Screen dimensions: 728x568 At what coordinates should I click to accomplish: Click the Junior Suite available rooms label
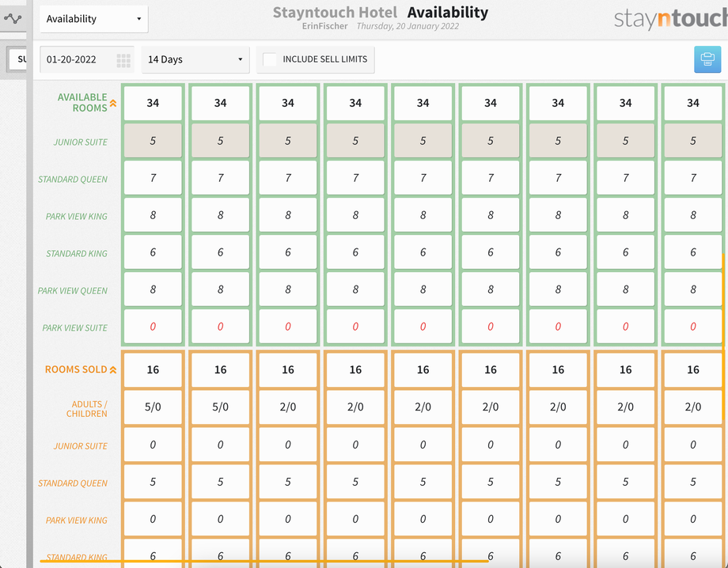[x=81, y=142]
